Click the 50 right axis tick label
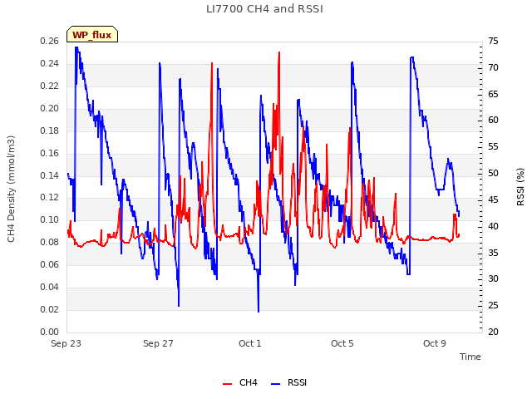Viewport: 532px width, 399px height. [493, 173]
